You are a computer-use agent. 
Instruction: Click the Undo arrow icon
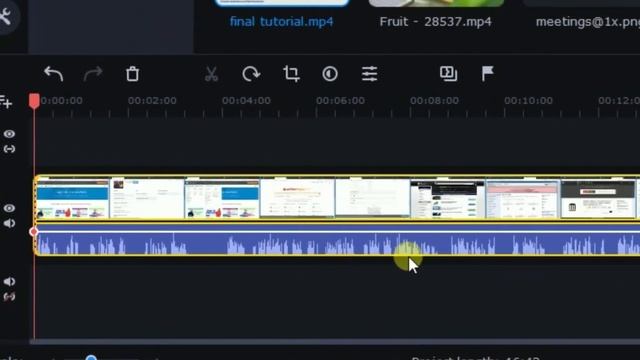54,74
